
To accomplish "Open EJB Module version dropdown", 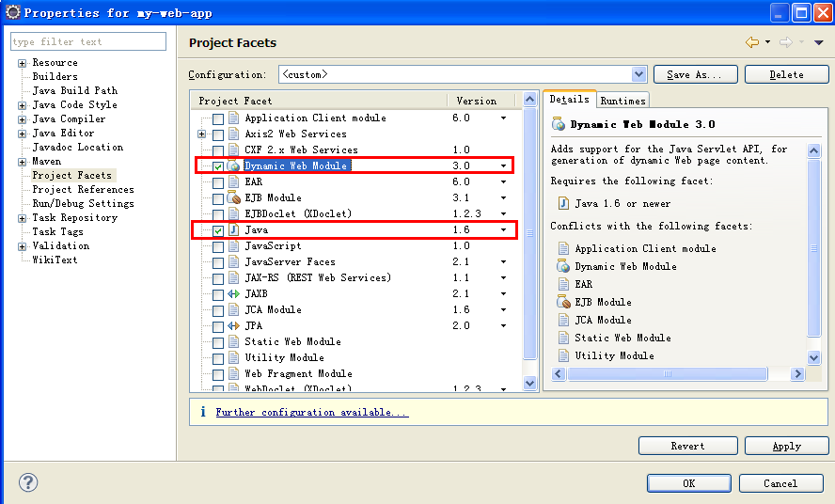I will tap(503, 198).
